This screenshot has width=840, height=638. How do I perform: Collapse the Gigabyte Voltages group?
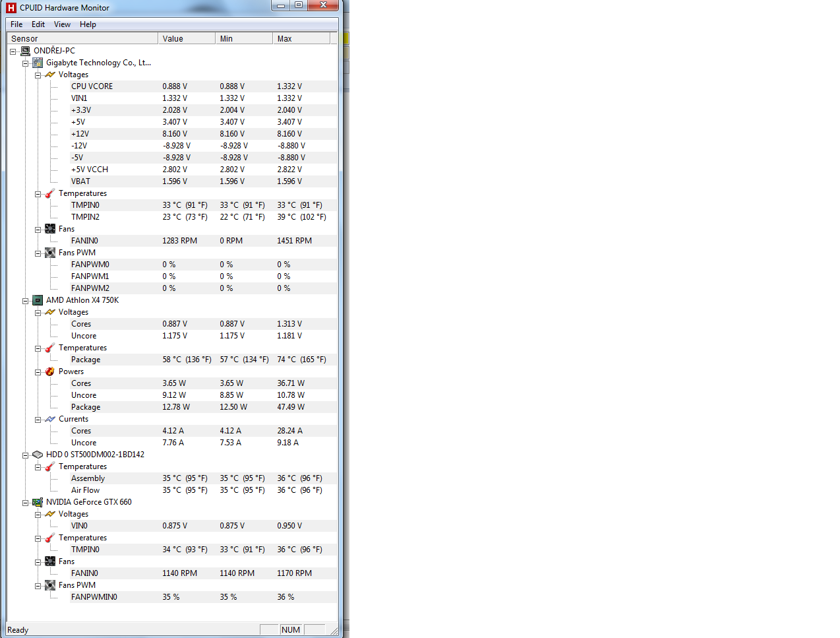point(38,75)
